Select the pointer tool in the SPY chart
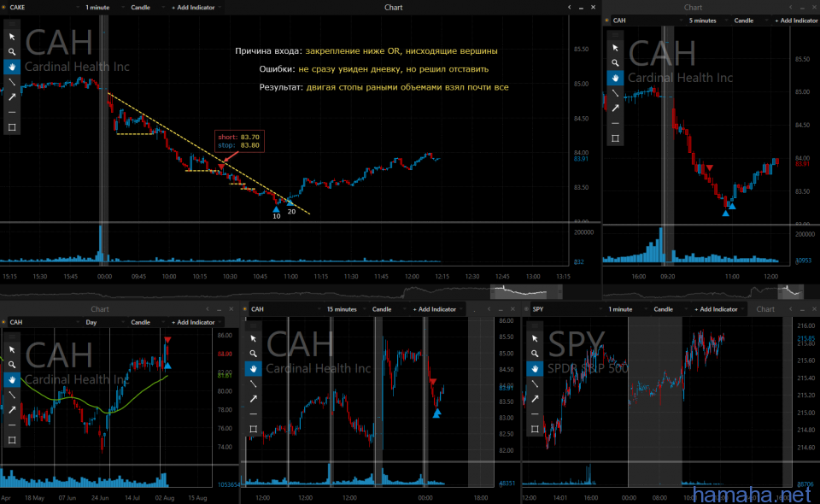This screenshot has width=820, height=504. pos(535,338)
